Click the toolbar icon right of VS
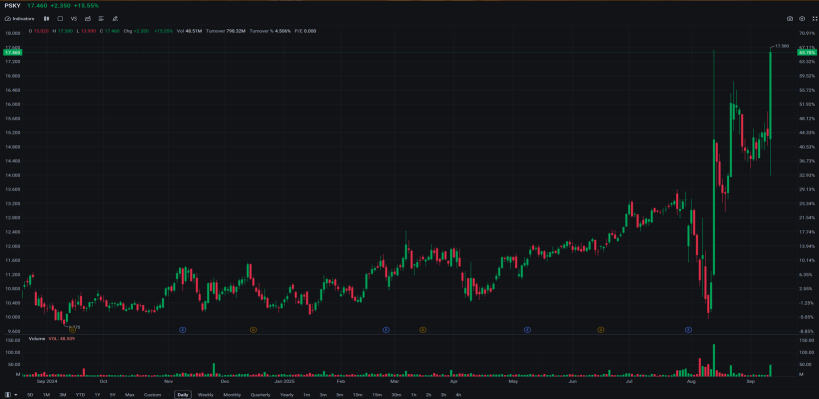Image resolution: width=819 pixels, height=399 pixels. (88, 18)
